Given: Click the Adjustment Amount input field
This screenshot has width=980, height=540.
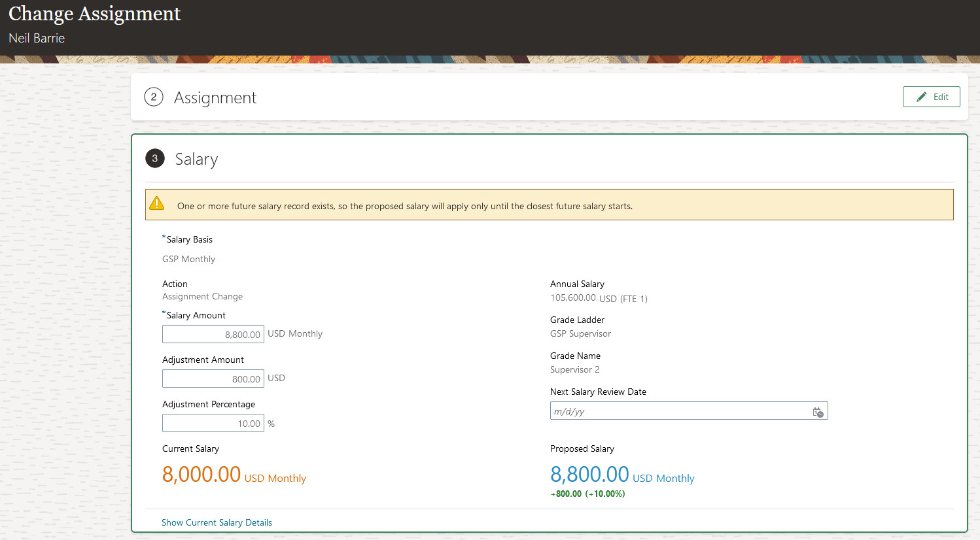Looking at the screenshot, I should [x=213, y=379].
